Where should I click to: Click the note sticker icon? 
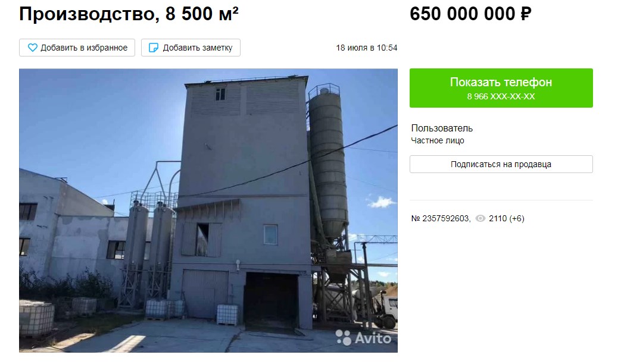pos(153,48)
